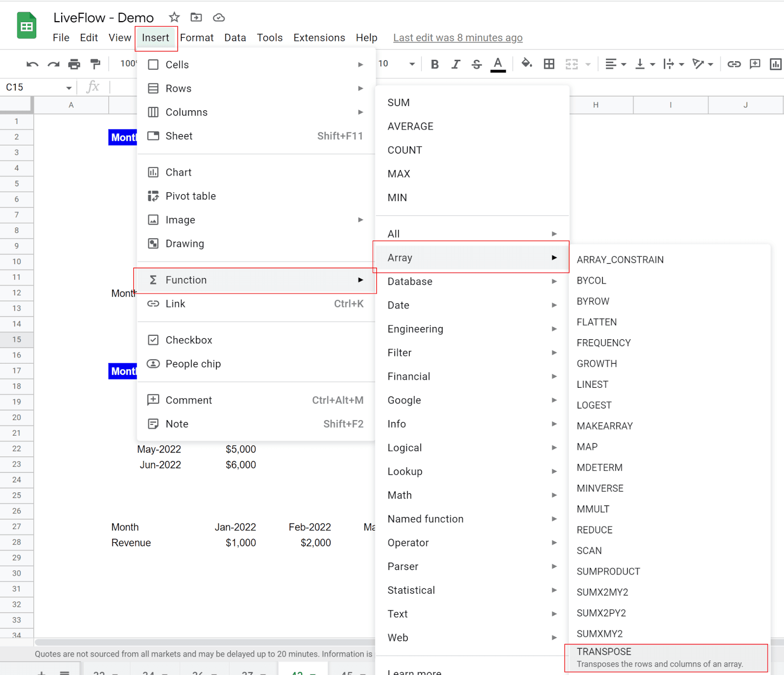Toggle Strikethrough formatting
The width and height of the screenshot is (784, 675).
(x=477, y=64)
